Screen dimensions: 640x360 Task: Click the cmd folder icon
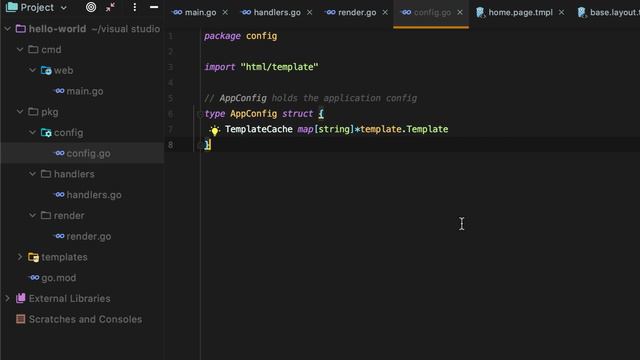(x=33, y=50)
